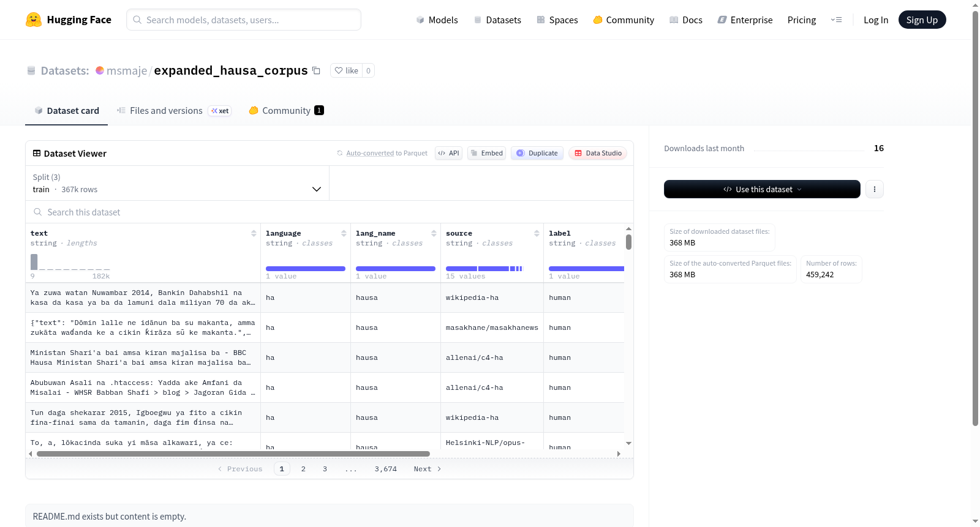Image resolution: width=980 pixels, height=527 pixels.
Task: Click the heart like icon
Action: (339, 70)
